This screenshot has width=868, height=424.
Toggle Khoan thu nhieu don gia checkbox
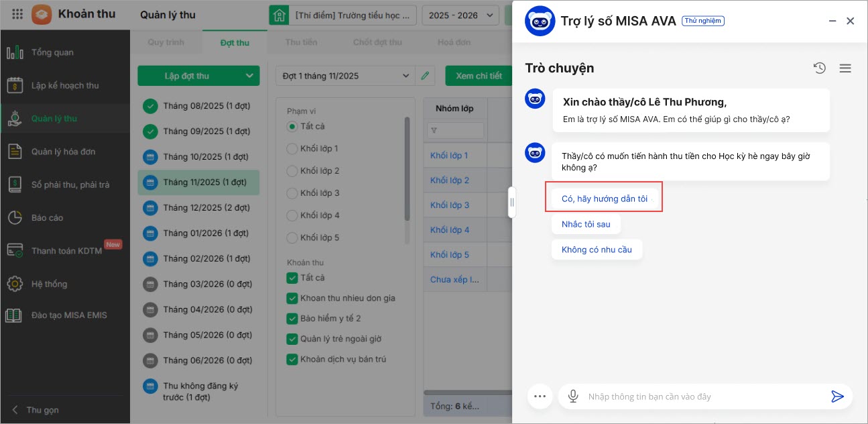(292, 298)
